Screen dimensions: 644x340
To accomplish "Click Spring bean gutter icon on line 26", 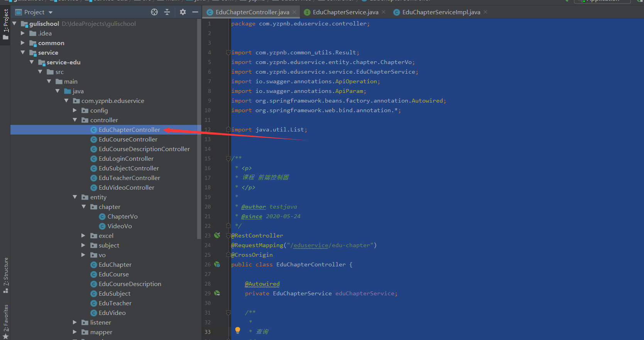I will point(217,264).
